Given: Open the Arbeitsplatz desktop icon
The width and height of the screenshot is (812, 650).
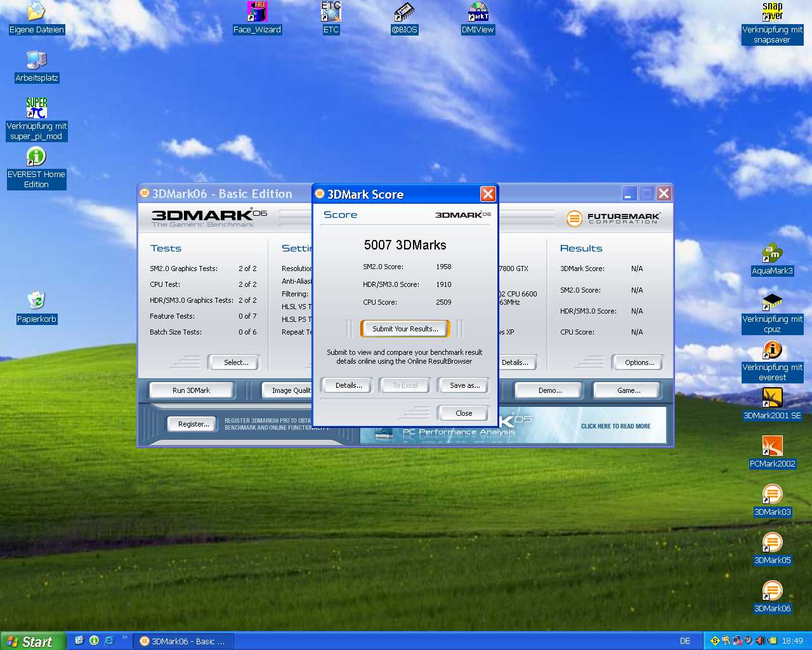Looking at the screenshot, I should click(36, 67).
